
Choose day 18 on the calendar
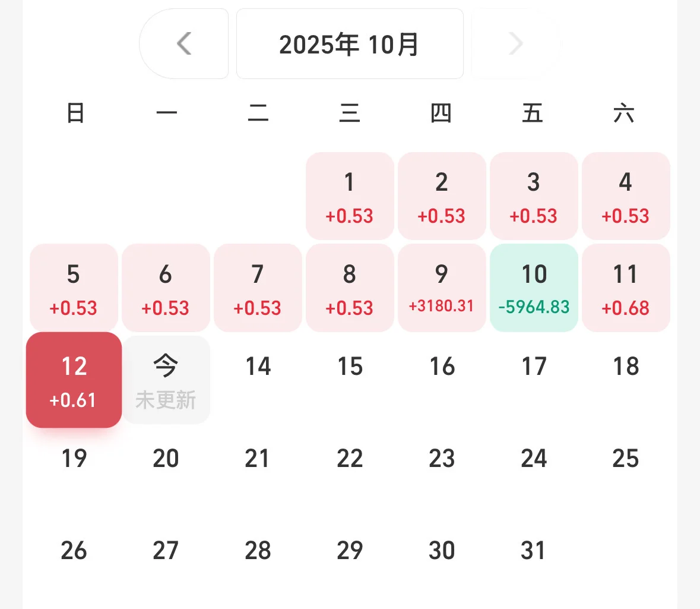click(626, 367)
